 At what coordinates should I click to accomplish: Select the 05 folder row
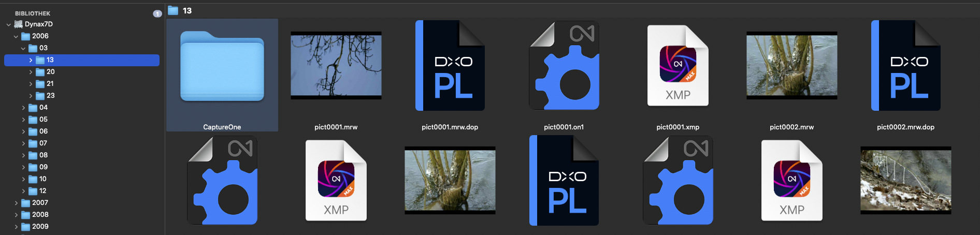[82, 120]
